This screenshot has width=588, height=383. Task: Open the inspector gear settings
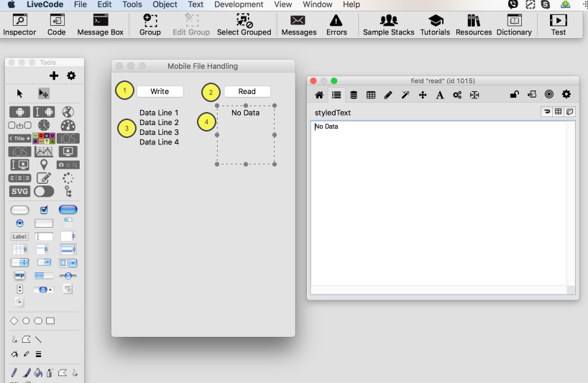coord(566,94)
